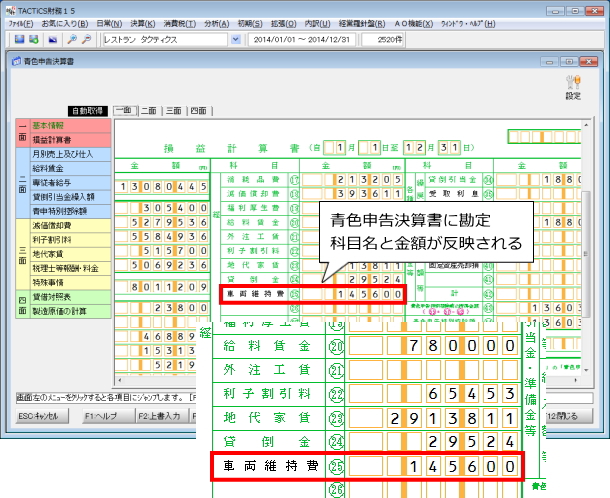This screenshot has height=498, width=610.
Task: Click the F12:閉じる button
Action: 569,416
